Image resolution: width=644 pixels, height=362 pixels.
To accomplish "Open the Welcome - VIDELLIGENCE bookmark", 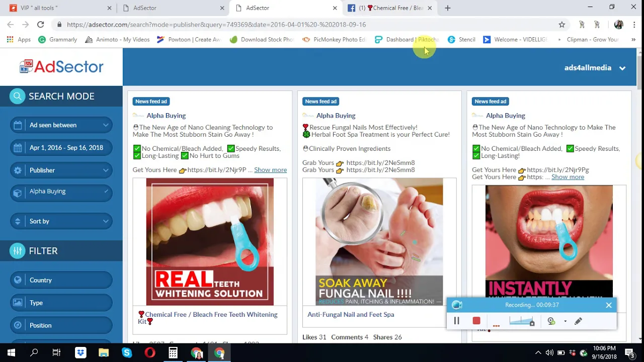I will 515,39.
